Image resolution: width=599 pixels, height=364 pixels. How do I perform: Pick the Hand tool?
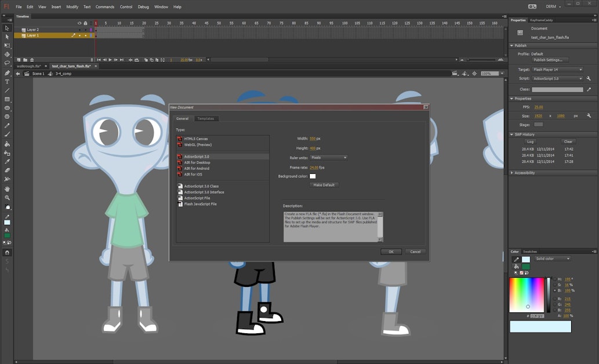(x=7, y=189)
